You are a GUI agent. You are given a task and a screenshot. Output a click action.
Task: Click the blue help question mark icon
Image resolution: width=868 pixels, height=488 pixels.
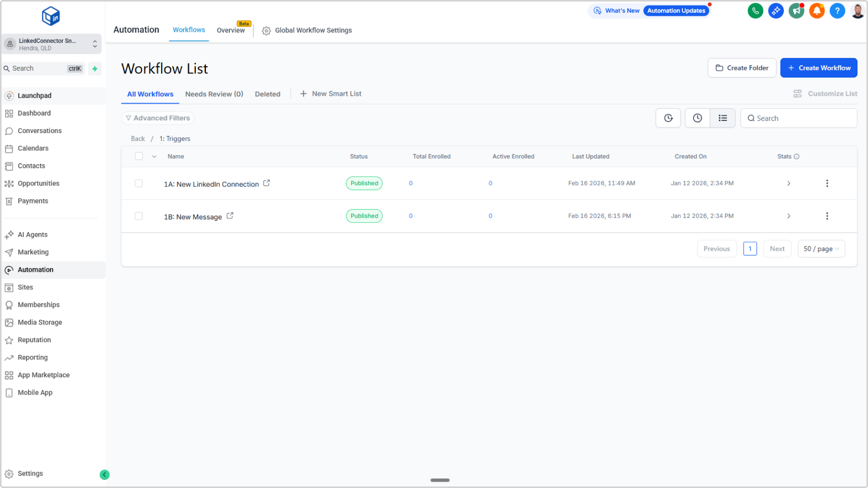pyautogui.click(x=837, y=11)
